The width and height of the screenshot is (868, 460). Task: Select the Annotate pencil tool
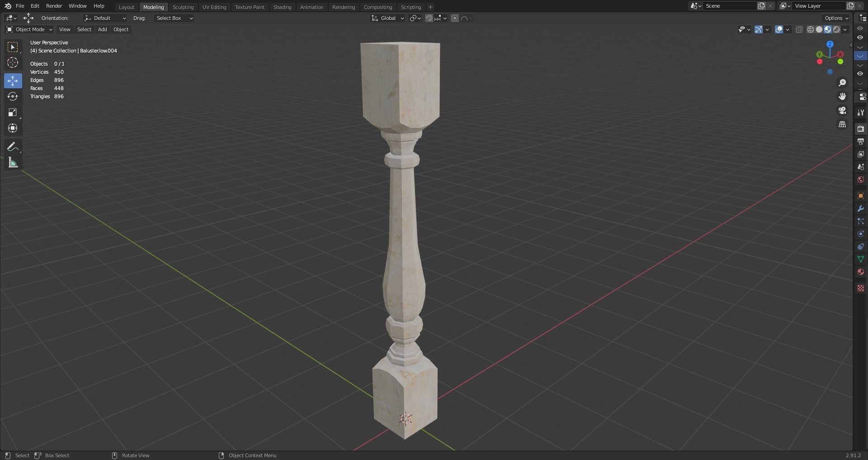[13, 147]
